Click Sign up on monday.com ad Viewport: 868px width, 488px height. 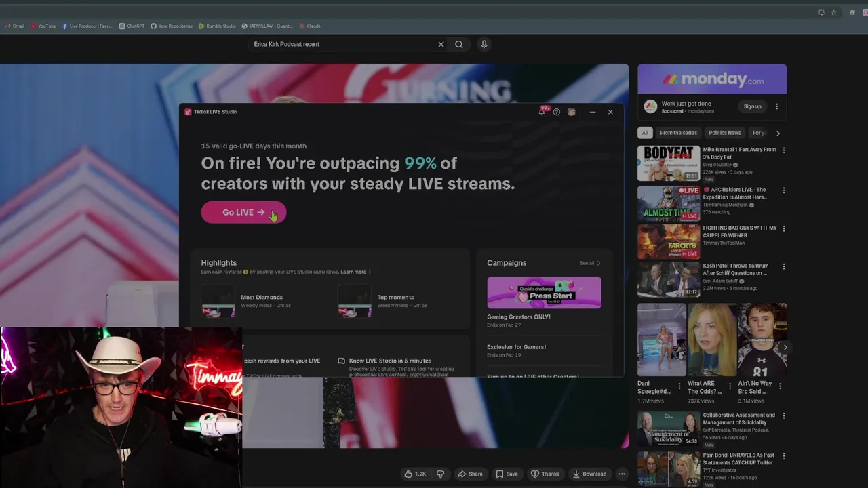click(752, 106)
